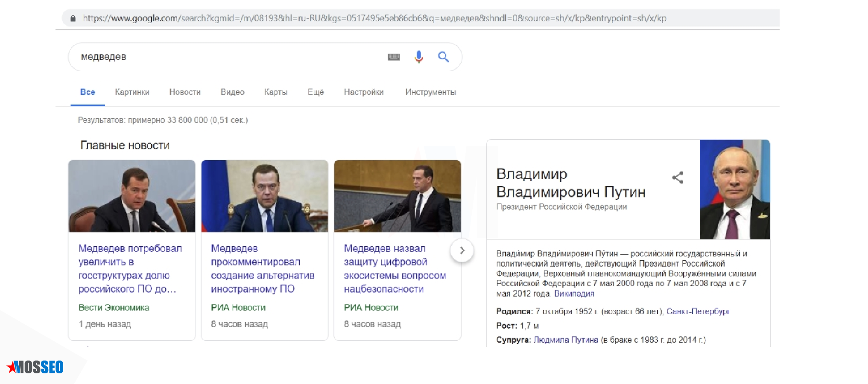Click the blue magnifier search icon
The height and width of the screenshot is (384, 868).
(x=444, y=56)
